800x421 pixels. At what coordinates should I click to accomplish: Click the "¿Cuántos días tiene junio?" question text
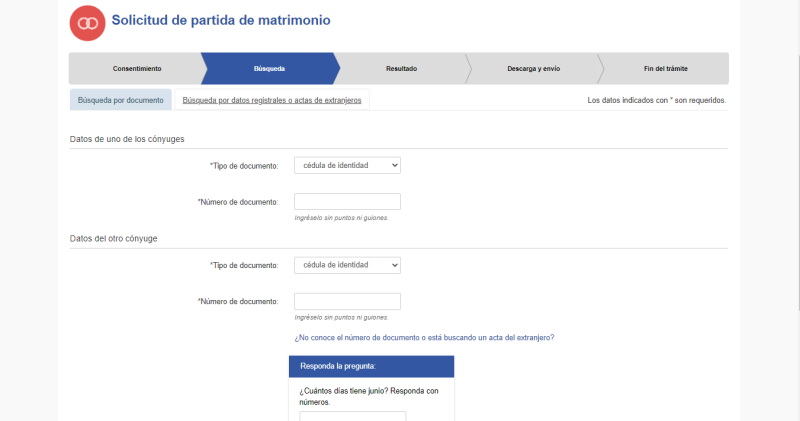368,395
